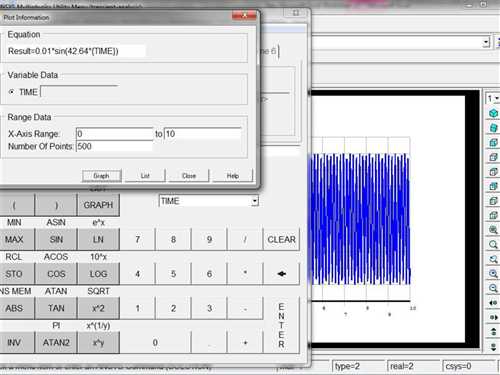Click the TAN function button
The image size is (500, 375).
pyautogui.click(x=56, y=308)
